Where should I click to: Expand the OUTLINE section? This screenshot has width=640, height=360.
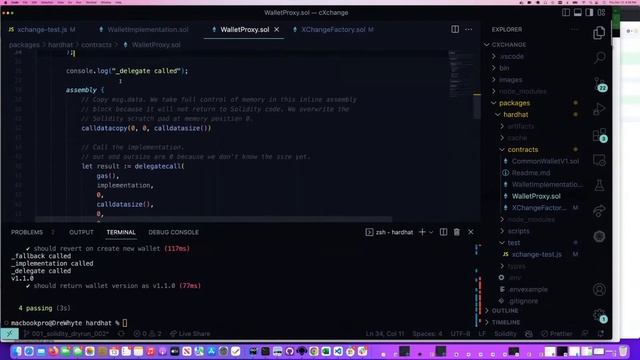pos(505,311)
